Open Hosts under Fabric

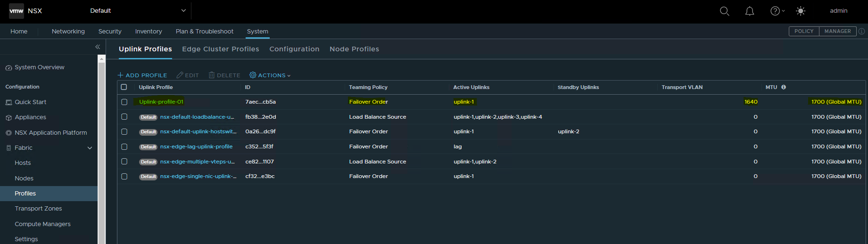pyautogui.click(x=23, y=163)
